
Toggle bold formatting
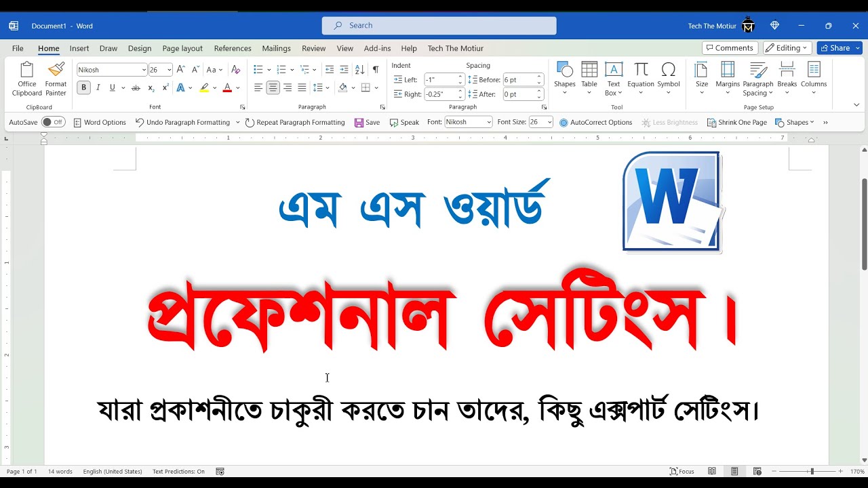pyautogui.click(x=83, y=87)
